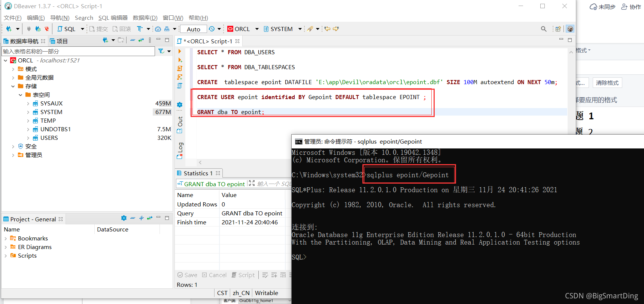Click the Save button in results panel

(187, 275)
